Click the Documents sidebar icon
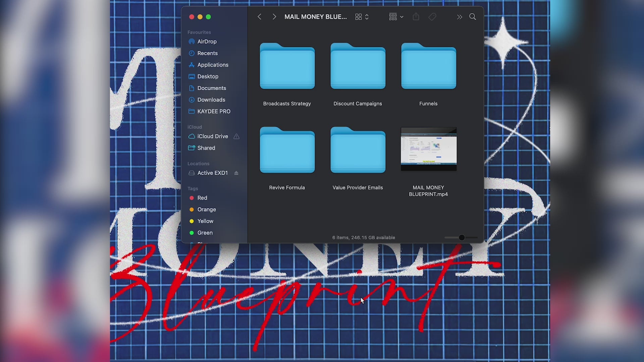The width and height of the screenshot is (644, 362). point(192,88)
